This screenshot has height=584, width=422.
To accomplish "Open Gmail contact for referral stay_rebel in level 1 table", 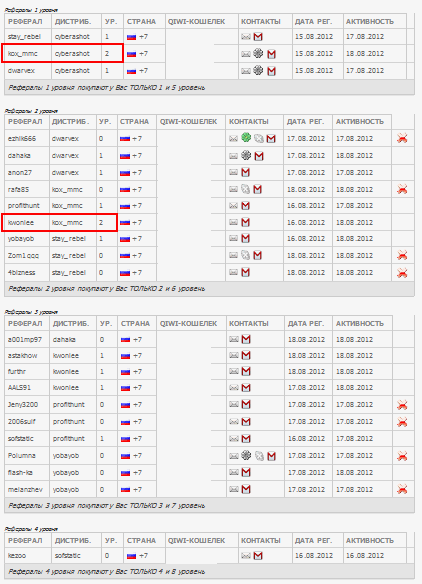I will (x=258, y=36).
